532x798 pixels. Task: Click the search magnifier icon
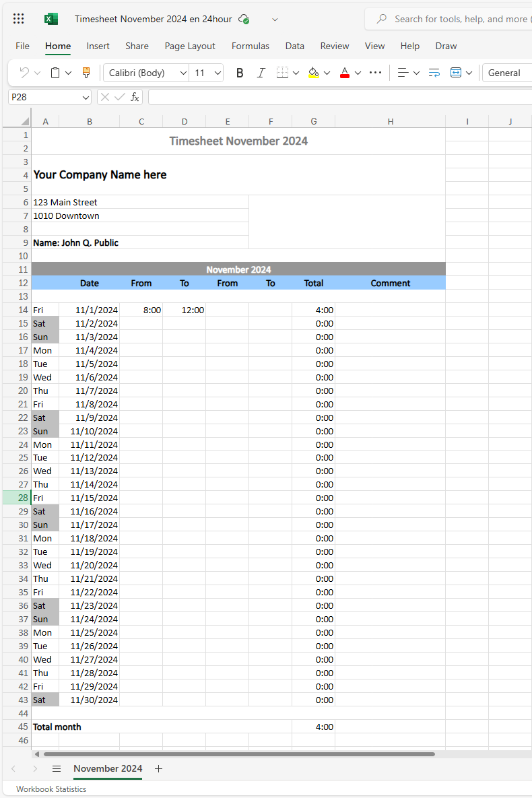coord(381,19)
